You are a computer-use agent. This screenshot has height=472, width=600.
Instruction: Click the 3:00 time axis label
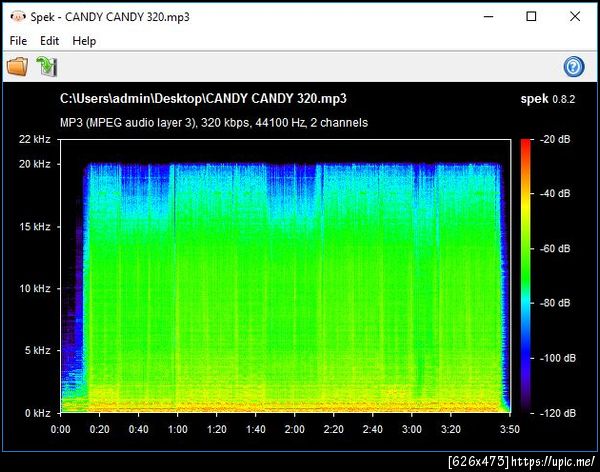[412, 429]
